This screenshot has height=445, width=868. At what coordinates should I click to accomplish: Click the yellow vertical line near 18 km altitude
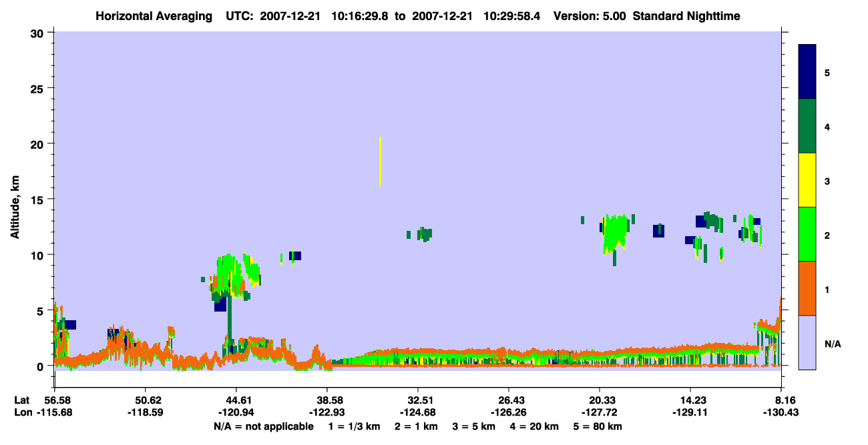tap(380, 161)
